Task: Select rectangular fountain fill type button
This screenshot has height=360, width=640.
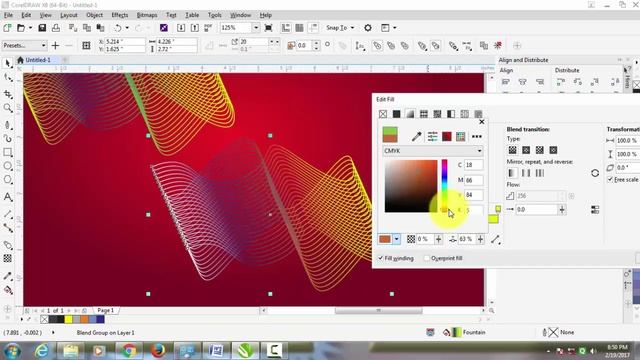Action: coord(553,150)
